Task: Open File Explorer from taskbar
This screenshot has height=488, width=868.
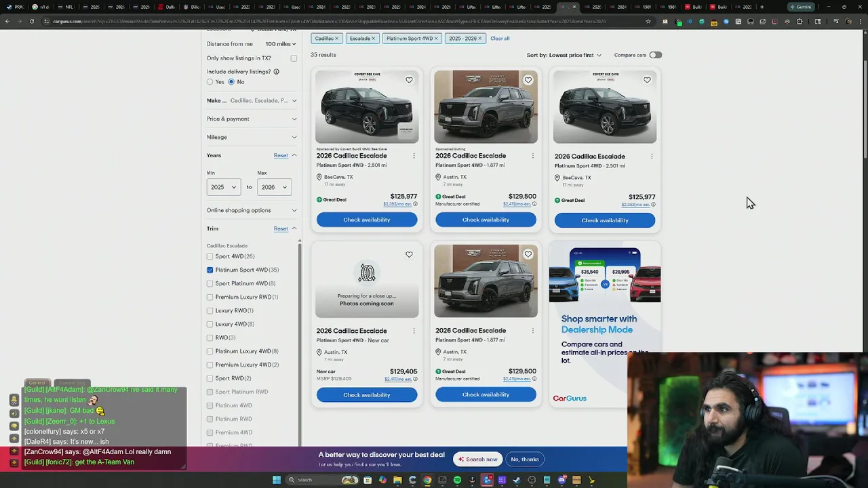Action: pos(397,480)
